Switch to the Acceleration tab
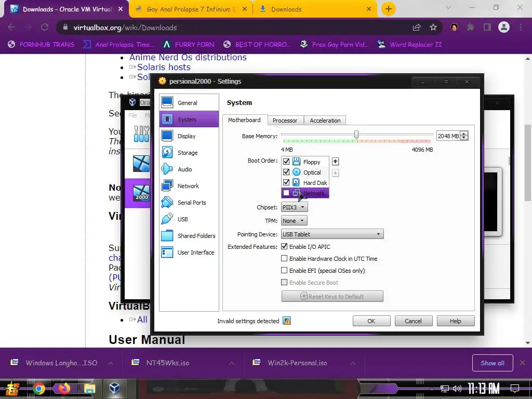Viewport: 532px width, 399px height. click(325, 121)
